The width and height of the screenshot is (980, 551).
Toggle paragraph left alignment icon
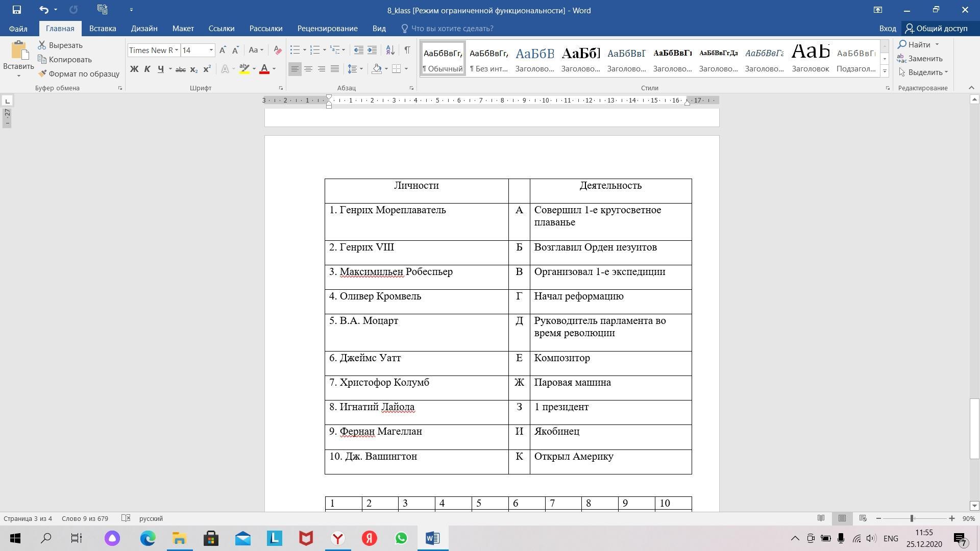(x=295, y=69)
